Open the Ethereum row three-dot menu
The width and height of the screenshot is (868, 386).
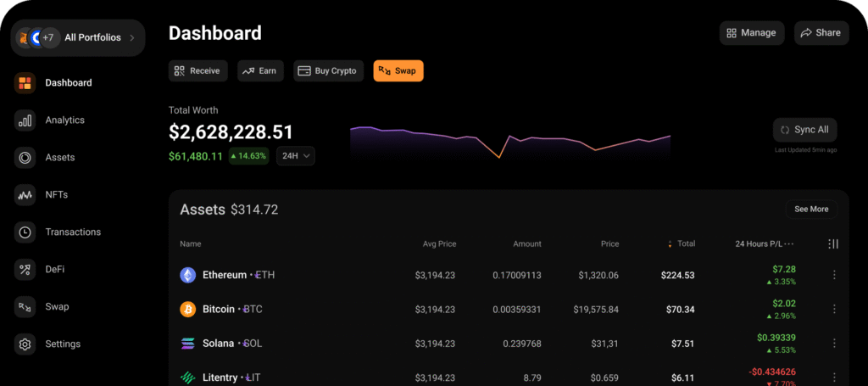(834, 275)
